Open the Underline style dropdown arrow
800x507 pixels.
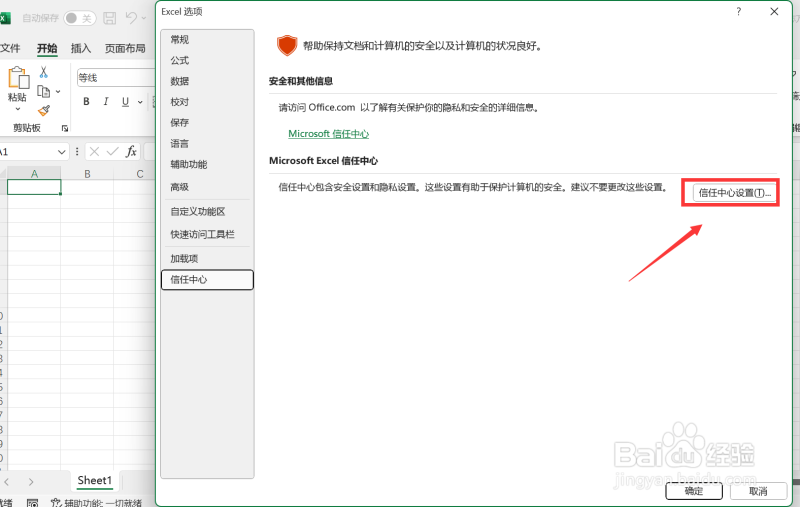140,102
